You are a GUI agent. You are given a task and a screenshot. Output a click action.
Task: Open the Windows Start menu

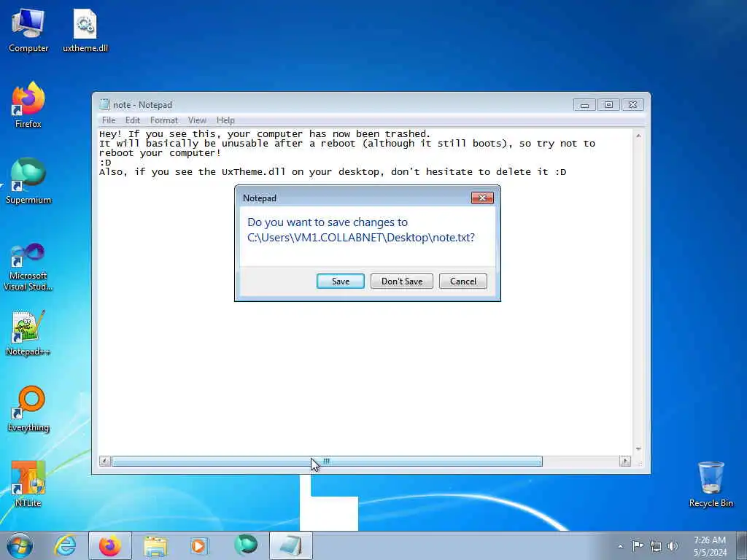pyautogui.click(x=20, y=545)
